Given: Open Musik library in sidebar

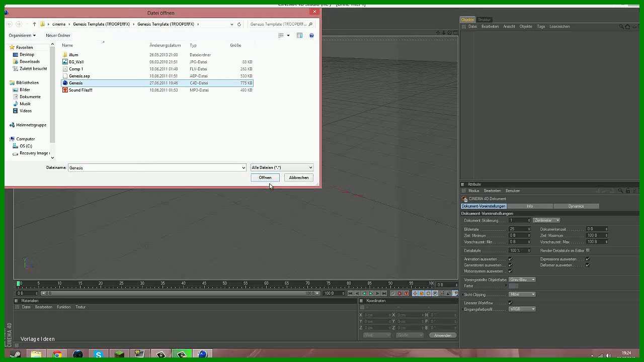Looking at the screenshot, I should (x=25, y=104).
